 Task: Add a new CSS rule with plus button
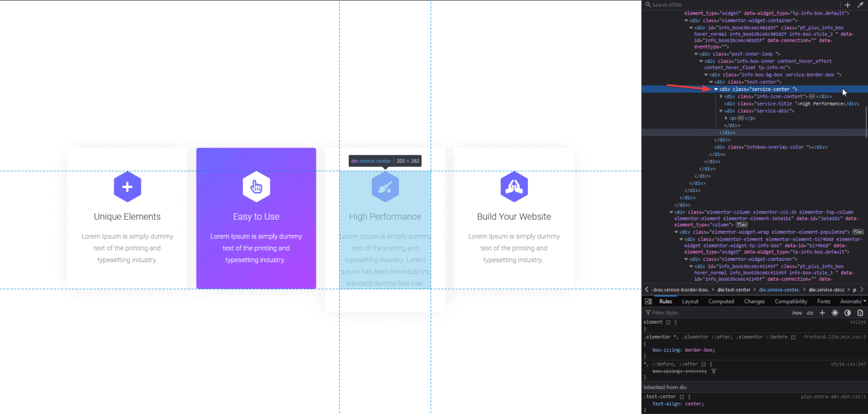point(822,313)
